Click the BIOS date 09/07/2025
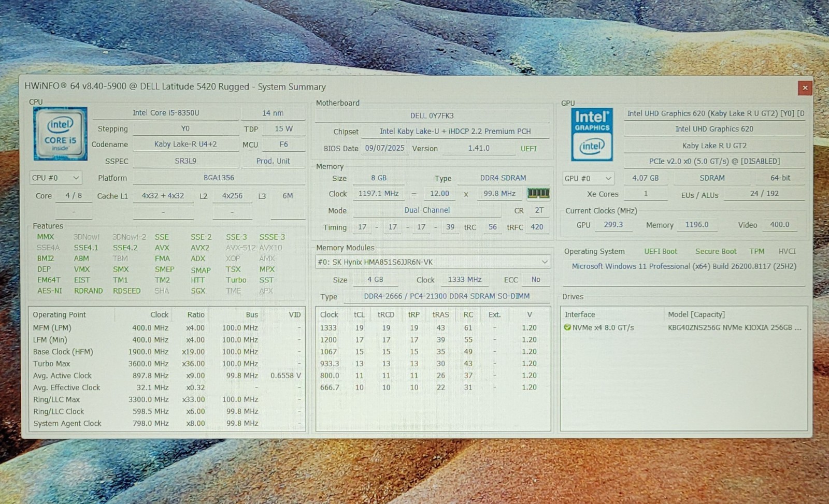Screen dimensions: 829x504 click(x=384, y=148)
